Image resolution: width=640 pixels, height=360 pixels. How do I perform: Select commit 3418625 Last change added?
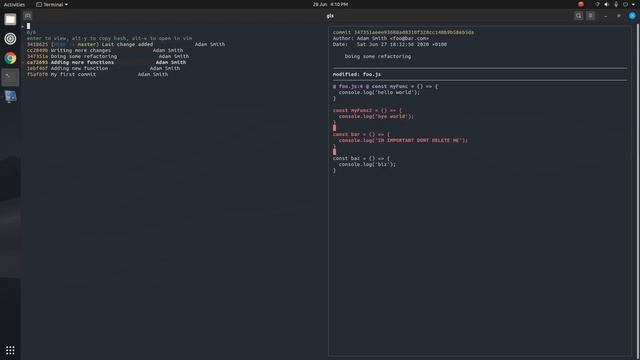click(126, 44)
